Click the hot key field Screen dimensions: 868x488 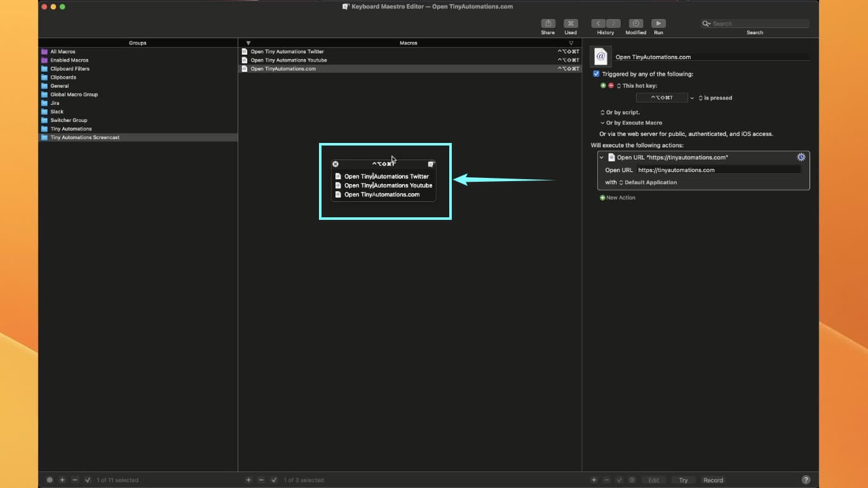[x=661, y=98]
